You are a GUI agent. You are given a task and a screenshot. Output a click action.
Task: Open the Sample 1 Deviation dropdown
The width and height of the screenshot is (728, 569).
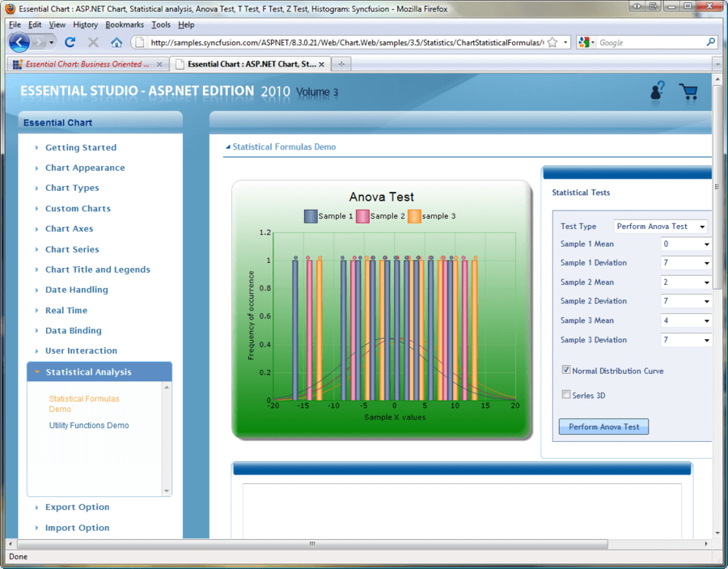point(686,263)
